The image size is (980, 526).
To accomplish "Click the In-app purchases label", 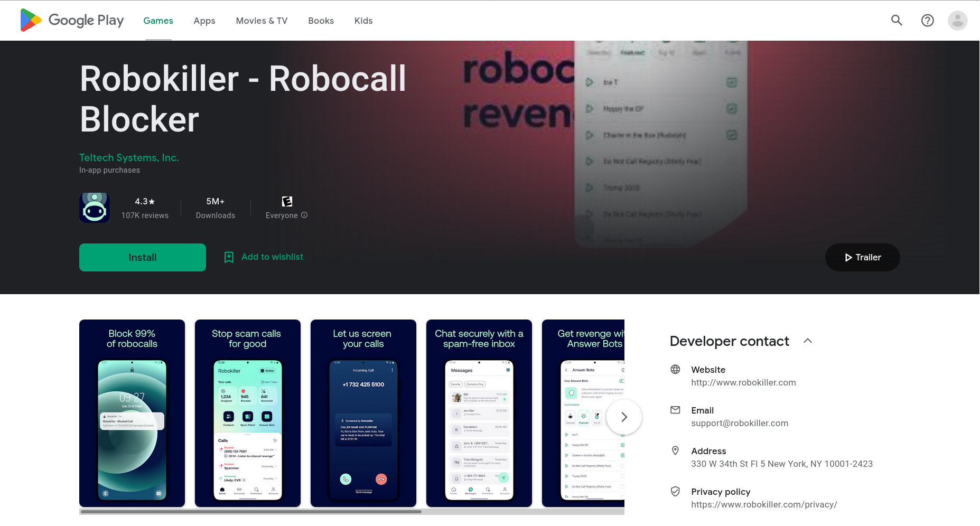I will tap(109, 170).
